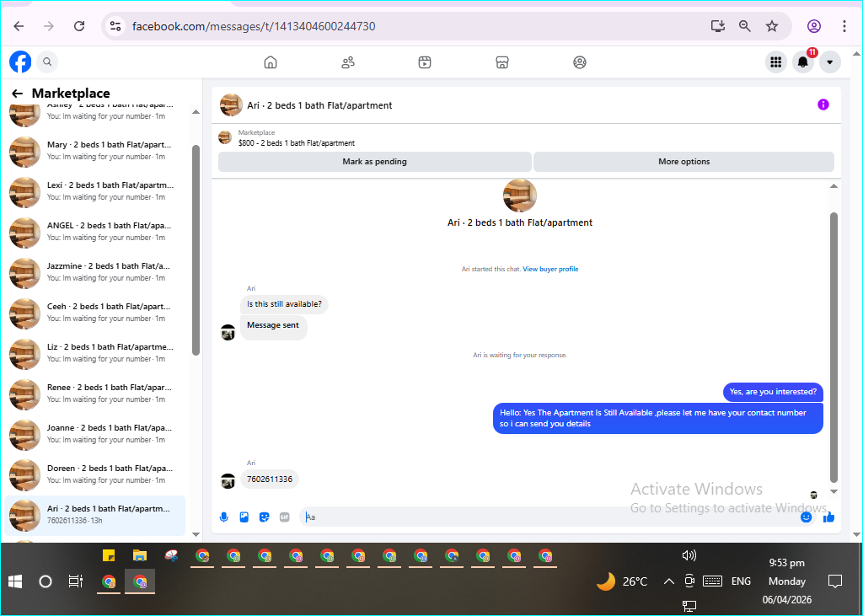This screenshot has width=863, height=616.
Task: Open emoji picker in message box
Action: [806, 517]
